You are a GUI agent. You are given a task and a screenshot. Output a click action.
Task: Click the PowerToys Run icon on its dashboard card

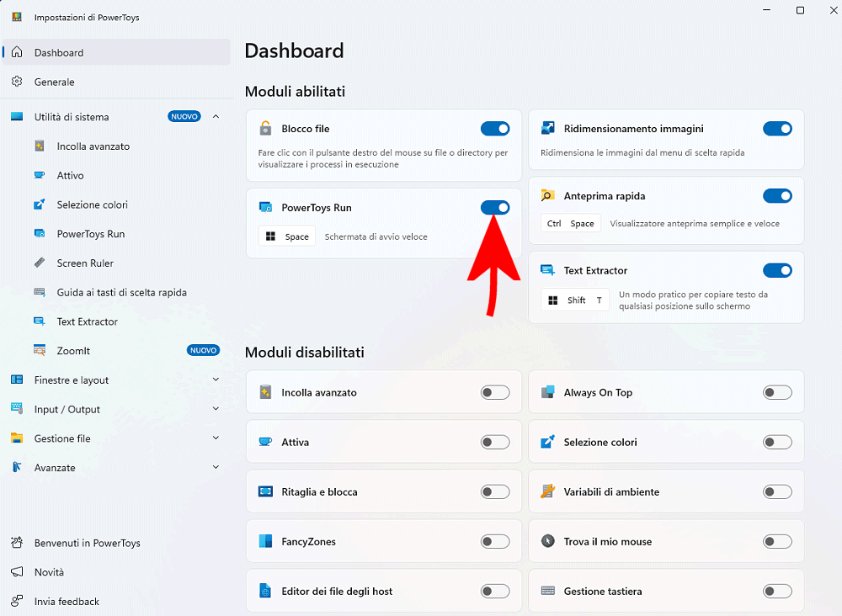[x=265, y=207]
